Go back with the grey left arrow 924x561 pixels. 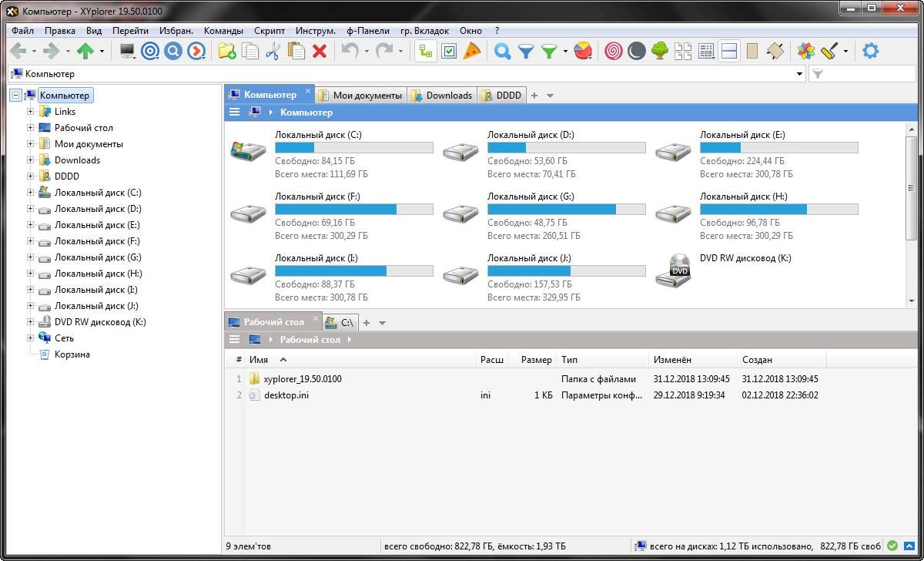(x=18, y=52)
